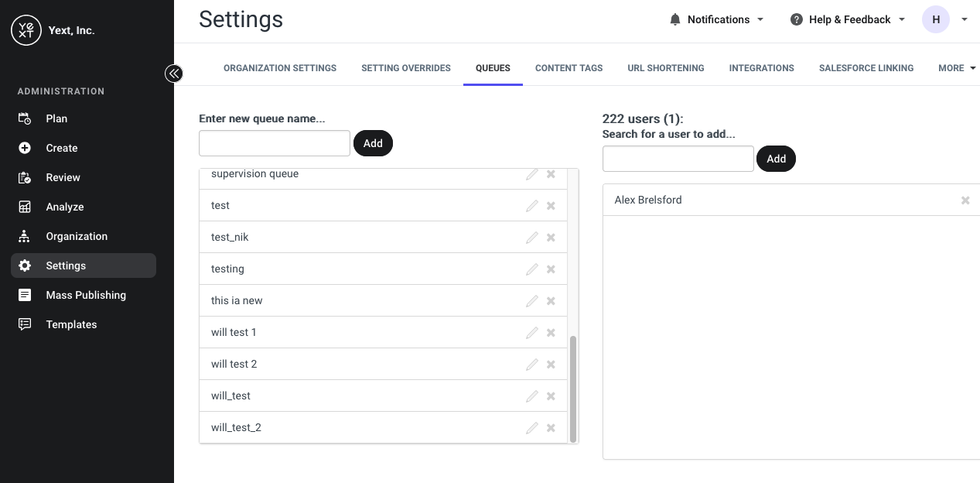
Task: Open Mass Publishing in the sidebar
Action: (84, 295)
